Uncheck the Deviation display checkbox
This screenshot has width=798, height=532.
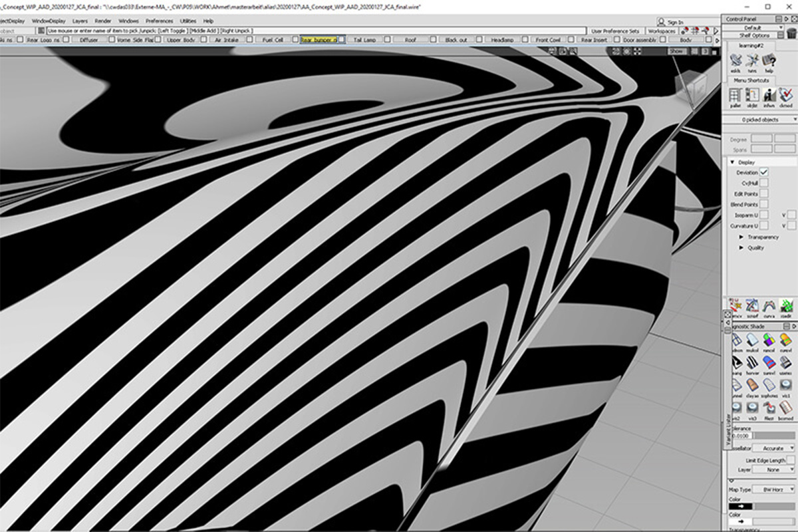[764, 172]
